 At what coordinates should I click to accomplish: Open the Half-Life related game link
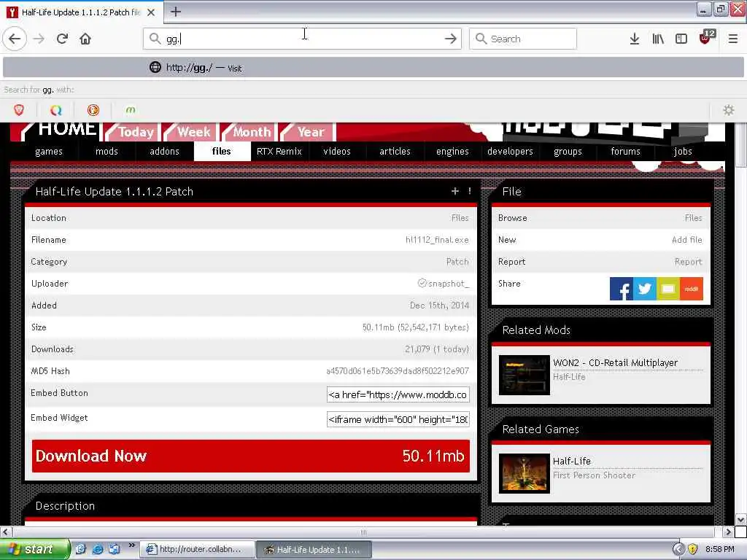point(572,462)
